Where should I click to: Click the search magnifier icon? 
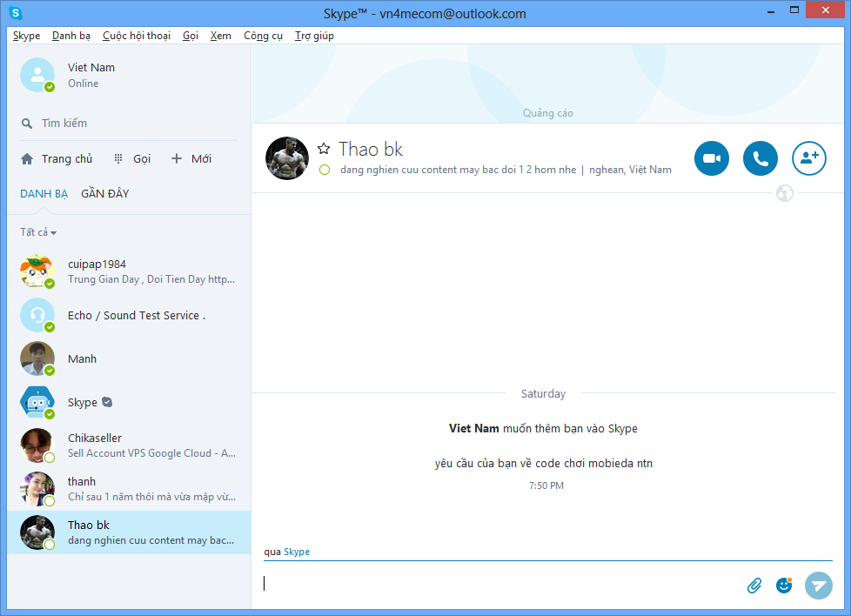click(x=27, y=124)
